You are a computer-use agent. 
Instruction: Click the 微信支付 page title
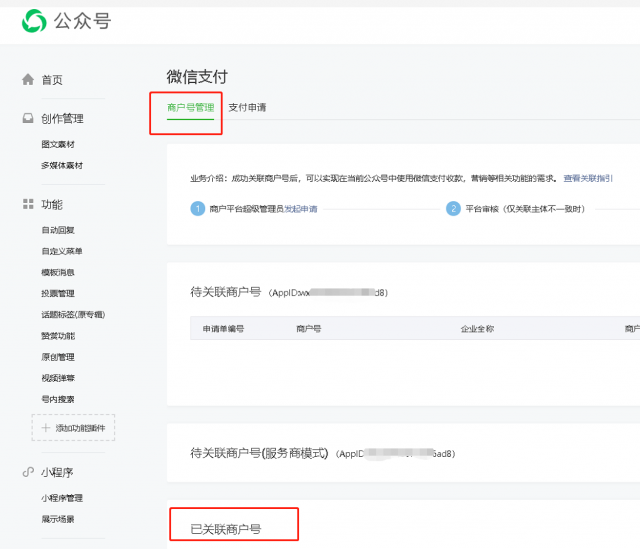tap(197, 77)
